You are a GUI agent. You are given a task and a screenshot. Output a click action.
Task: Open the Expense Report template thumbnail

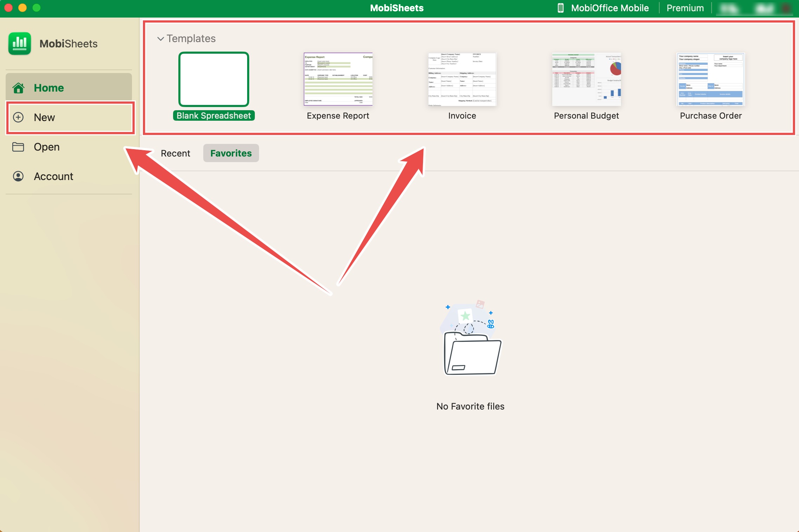pyautogui.click(x=338, y=79)
